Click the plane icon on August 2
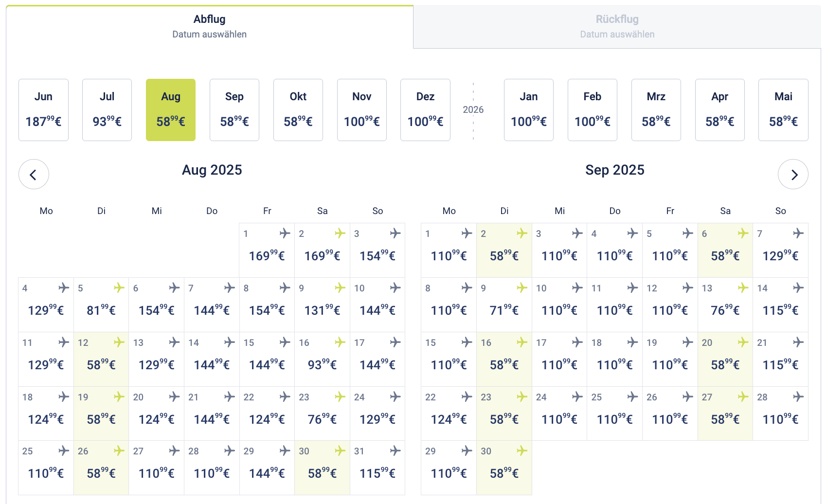Viewport: 827px width, 504px height. coord(340,234)
